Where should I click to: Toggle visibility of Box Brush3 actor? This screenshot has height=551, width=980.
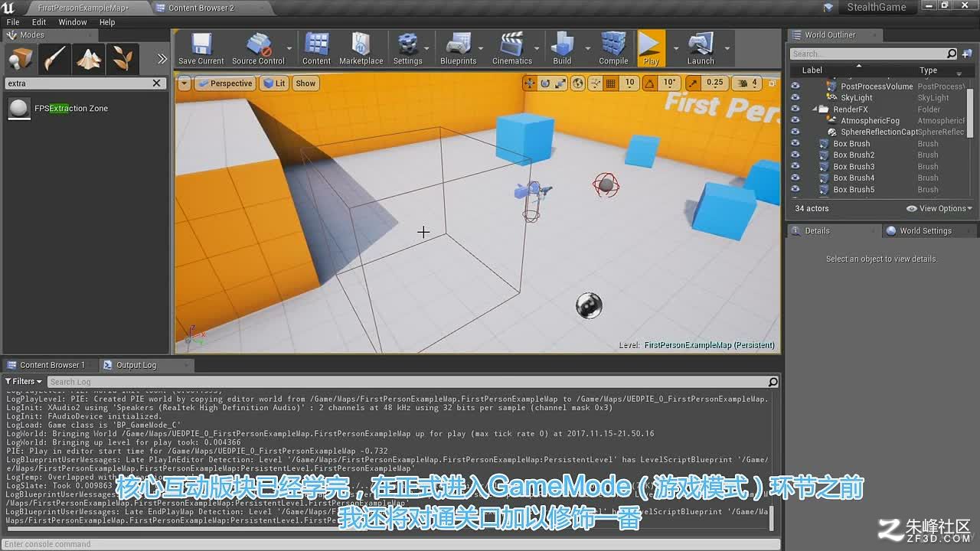coord(795,167)
